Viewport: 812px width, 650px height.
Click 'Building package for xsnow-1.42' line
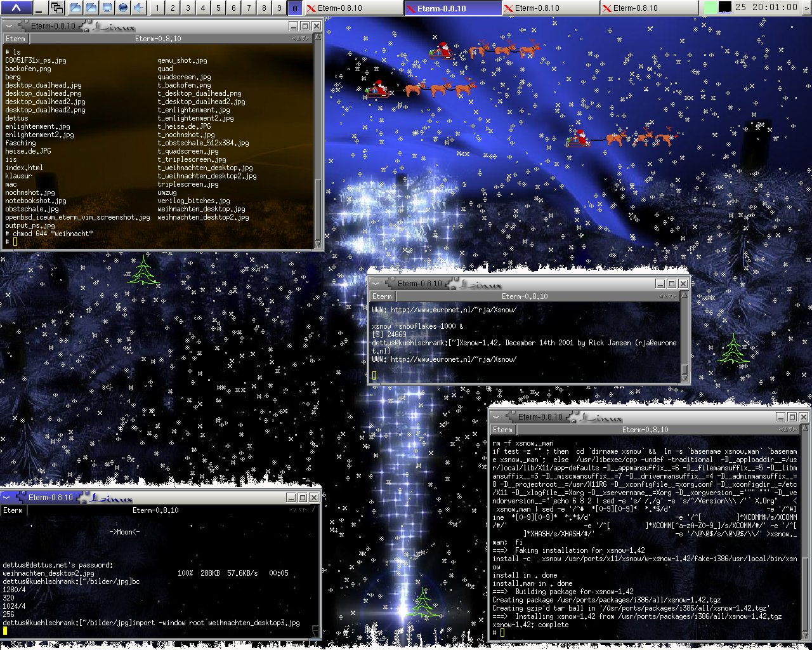coord(574,592)
